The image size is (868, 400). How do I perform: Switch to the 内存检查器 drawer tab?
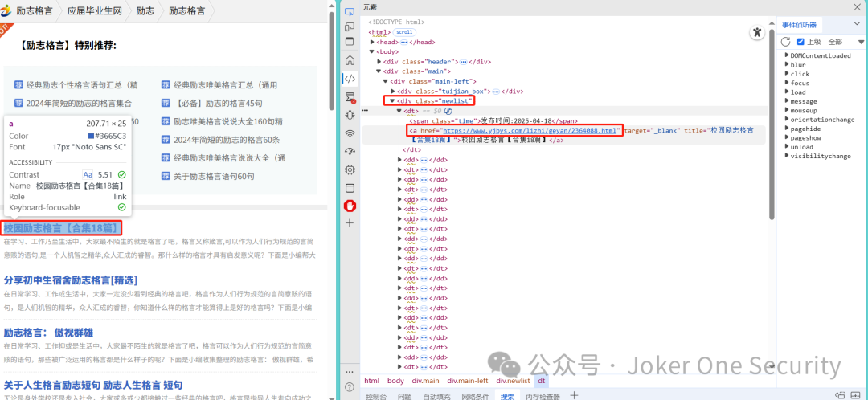pyautogui.click(x=542, y=396)
